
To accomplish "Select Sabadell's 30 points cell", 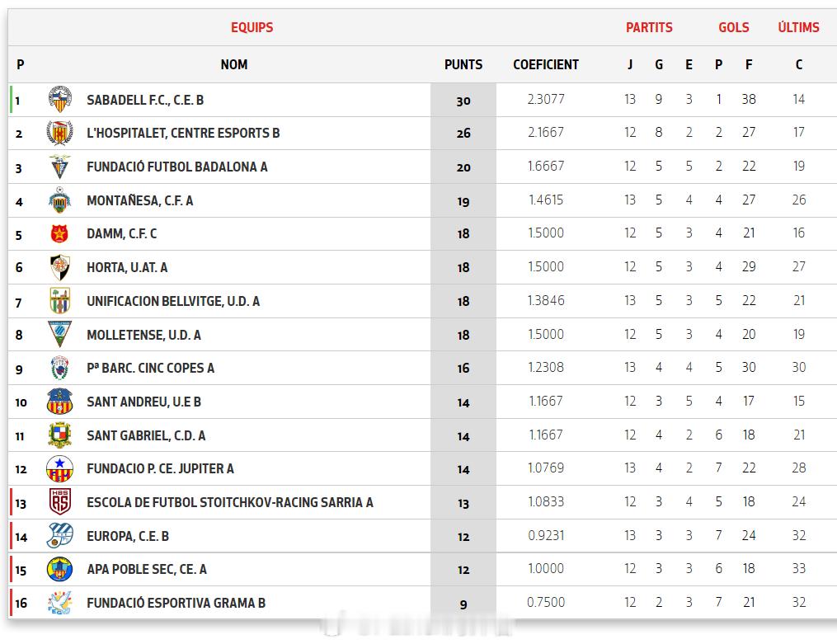I will (463, 101).
